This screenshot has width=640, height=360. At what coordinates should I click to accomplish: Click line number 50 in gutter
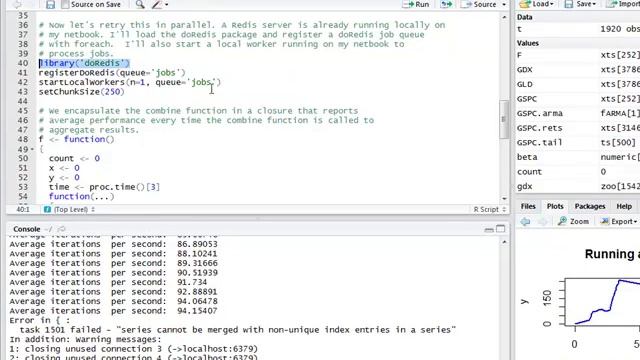[x=23, y=158]
